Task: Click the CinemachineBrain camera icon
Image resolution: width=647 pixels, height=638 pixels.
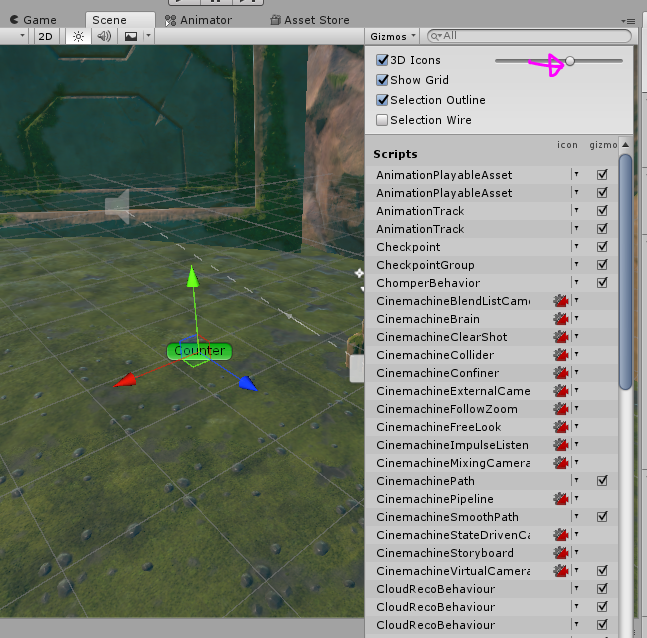Action: (561, 319)
